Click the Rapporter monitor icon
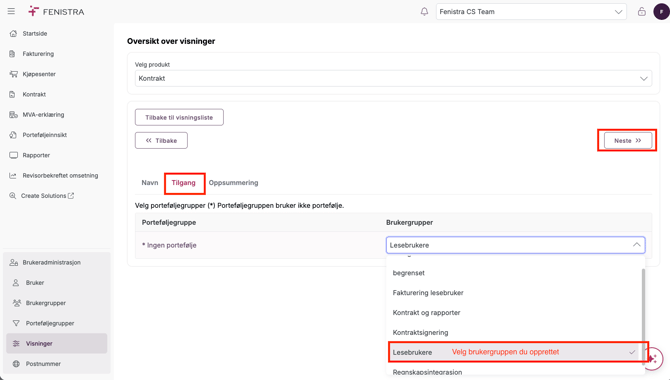This screenshot has height=380, width=670. click(13, 155)
